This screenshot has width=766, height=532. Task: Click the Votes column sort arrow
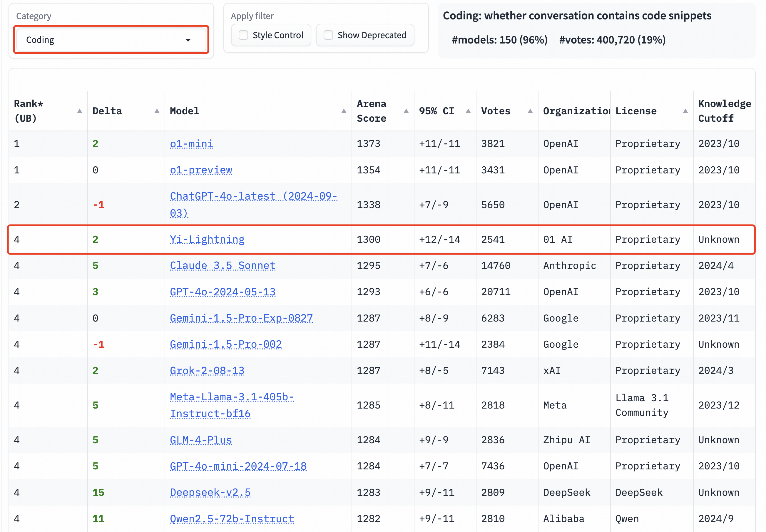coord(530,111)
